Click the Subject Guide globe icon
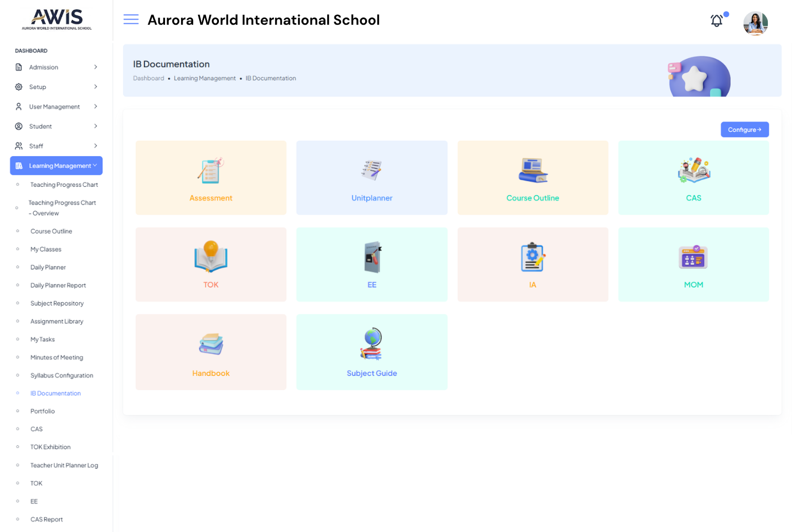The height and width of the screenshot is (532, 792). (x=372, y=344)
